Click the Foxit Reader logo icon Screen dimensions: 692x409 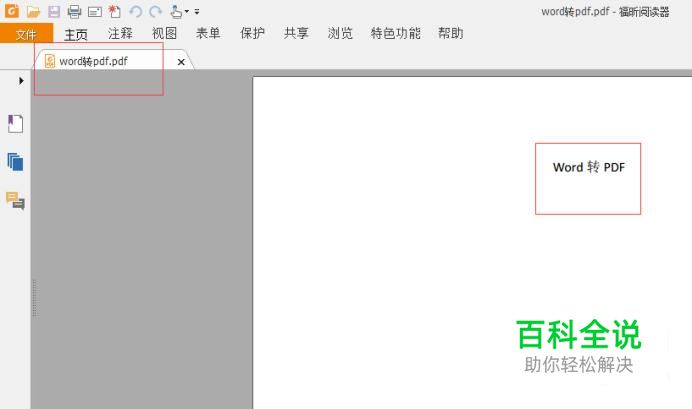12,11
